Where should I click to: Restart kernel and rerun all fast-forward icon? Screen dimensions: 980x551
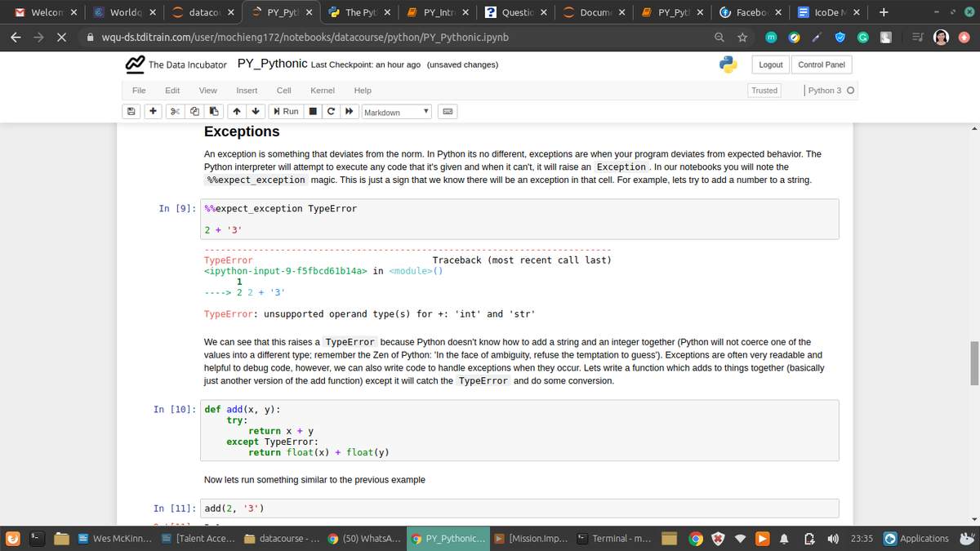348,112
